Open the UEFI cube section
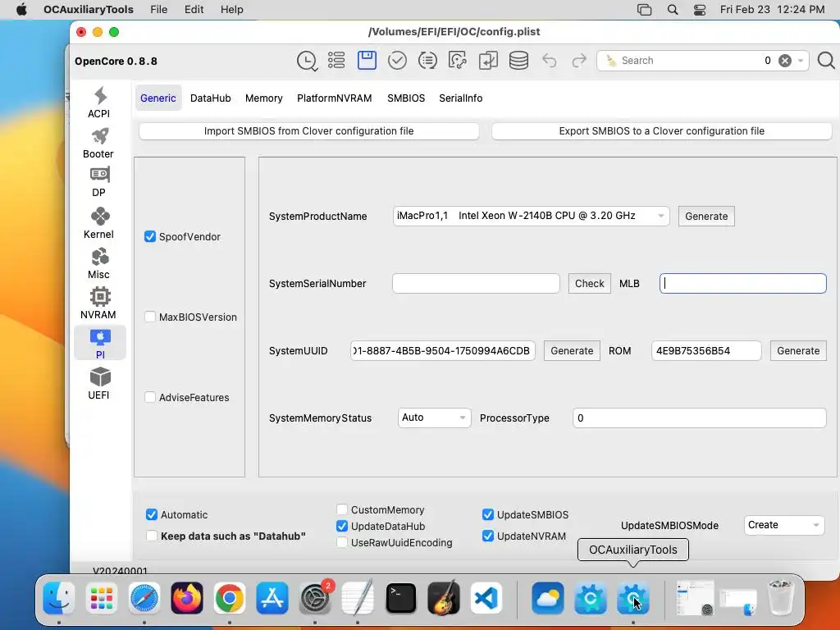 click(99, 384)
